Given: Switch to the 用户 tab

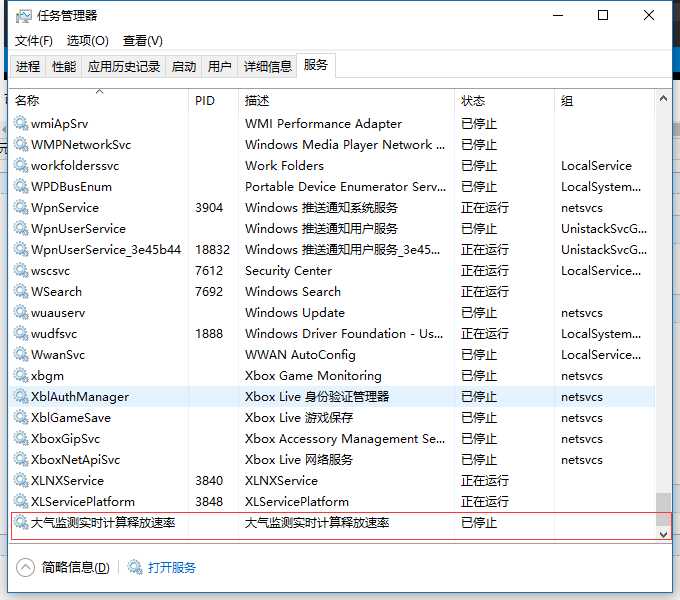Looking at the screenshot, I should point(219,67).
